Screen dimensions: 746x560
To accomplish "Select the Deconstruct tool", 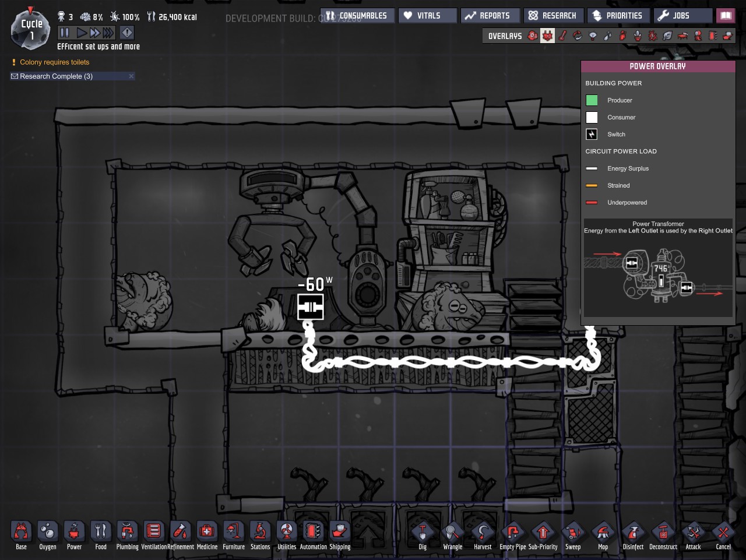I will pos(663,536).
